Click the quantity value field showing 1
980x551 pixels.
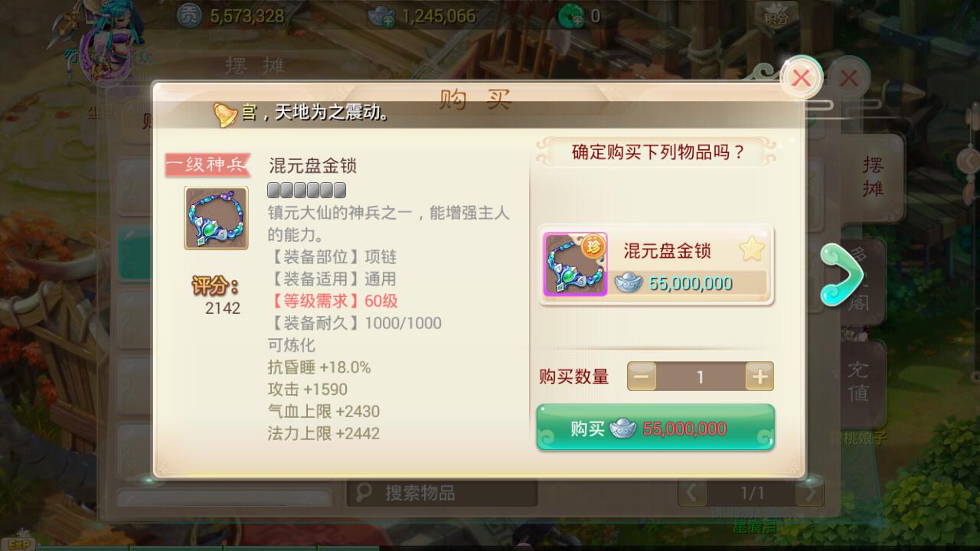point(701,377)
